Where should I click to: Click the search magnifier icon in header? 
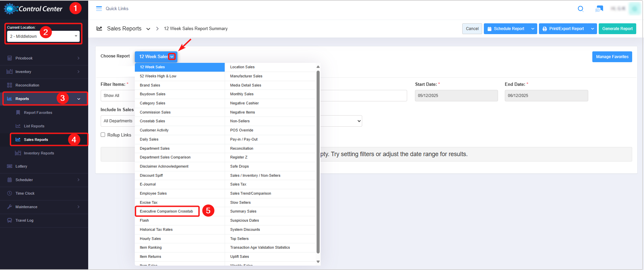point(580,9)
